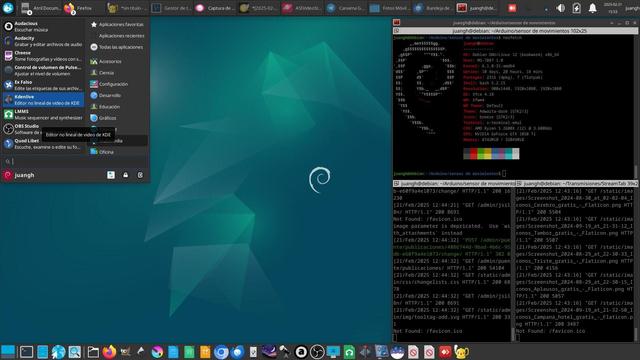Launch Audacity audio editor from menu

[43, 41]
